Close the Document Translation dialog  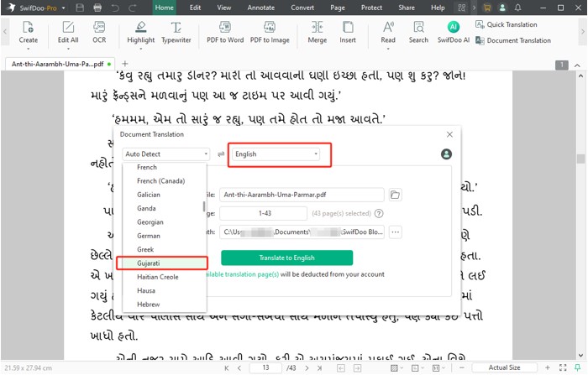pyautogui.click(x=449, y=134)
